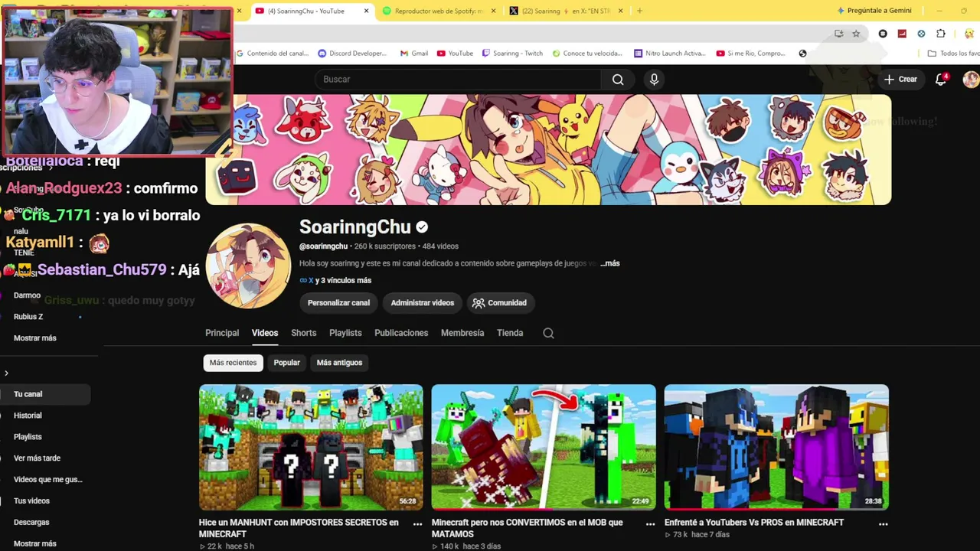This screenshot has height=551, width=980.
Task: Click the red extension icon in toolbar
Action: [x=902, y=34]
